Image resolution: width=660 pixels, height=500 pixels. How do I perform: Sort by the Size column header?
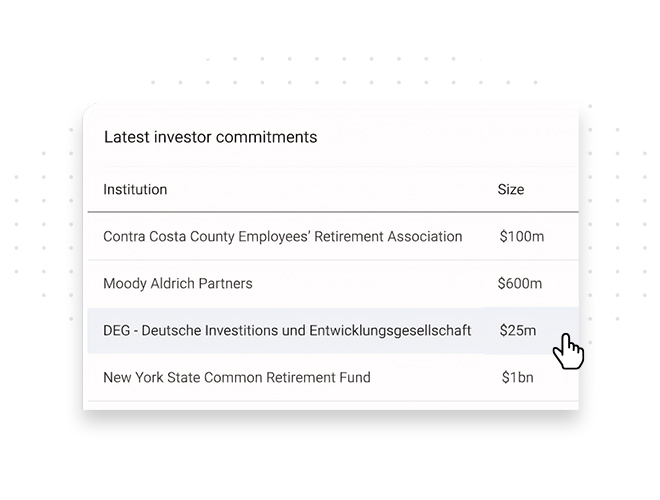(x=511, y=189)
